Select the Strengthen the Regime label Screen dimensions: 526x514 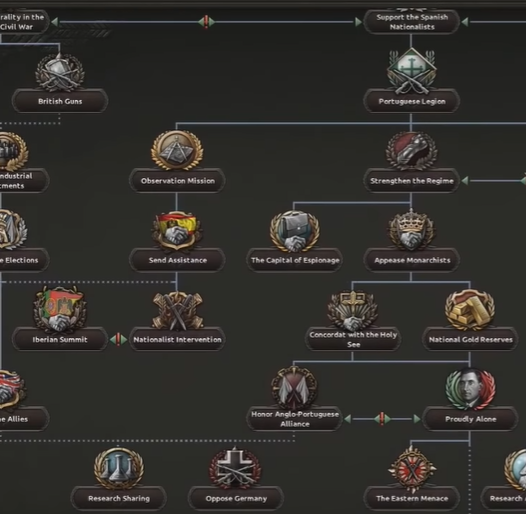[x=412, y=181]
